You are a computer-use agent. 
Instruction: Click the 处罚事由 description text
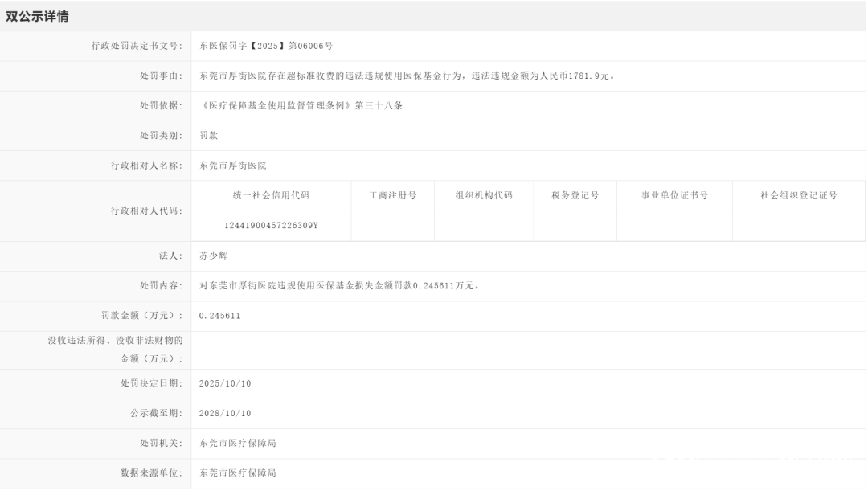point(407,76)
